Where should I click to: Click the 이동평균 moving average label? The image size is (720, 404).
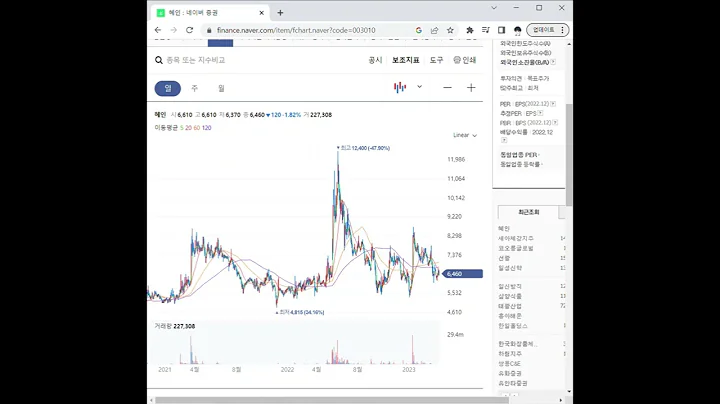tap(166, 128)
